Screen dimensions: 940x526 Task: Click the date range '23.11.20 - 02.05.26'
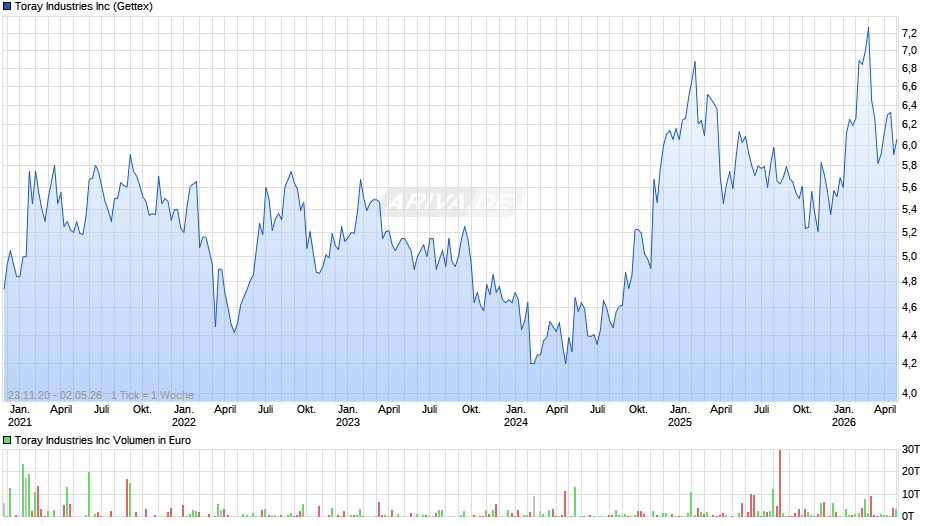click(x=55, y=395)
